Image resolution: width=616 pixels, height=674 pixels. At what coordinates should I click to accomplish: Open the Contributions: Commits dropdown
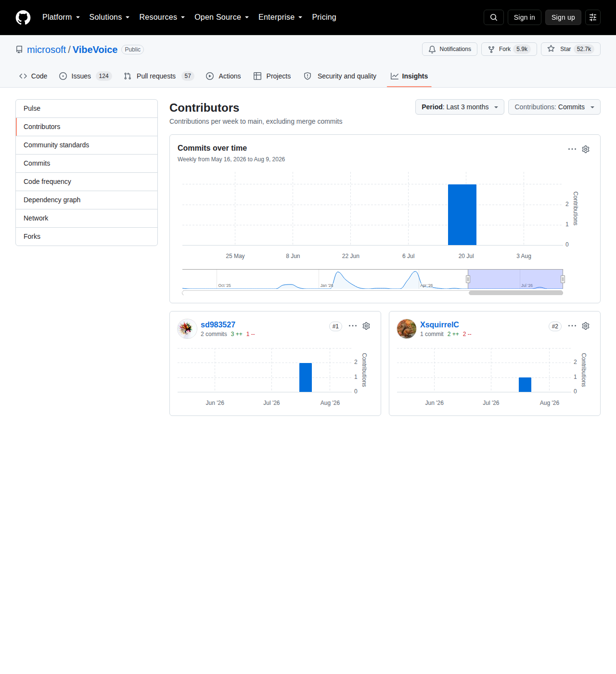(554, 107)
